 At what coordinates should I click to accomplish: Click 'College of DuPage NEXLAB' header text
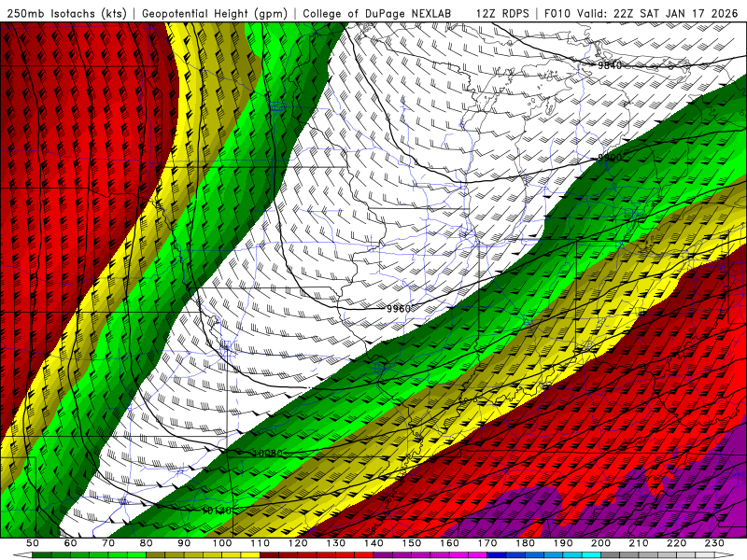[x=377, y=13]
